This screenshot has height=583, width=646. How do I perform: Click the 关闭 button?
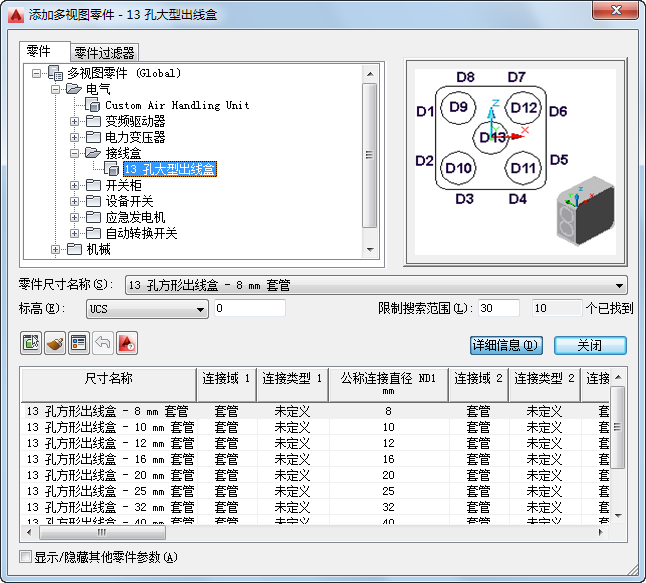[x=590, y=345]
